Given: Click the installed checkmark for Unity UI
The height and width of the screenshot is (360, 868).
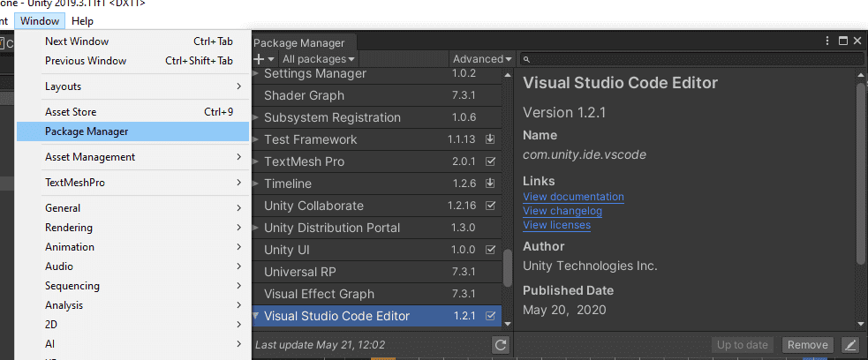Looking at the screenshot, I should click(x=491, y=250).
